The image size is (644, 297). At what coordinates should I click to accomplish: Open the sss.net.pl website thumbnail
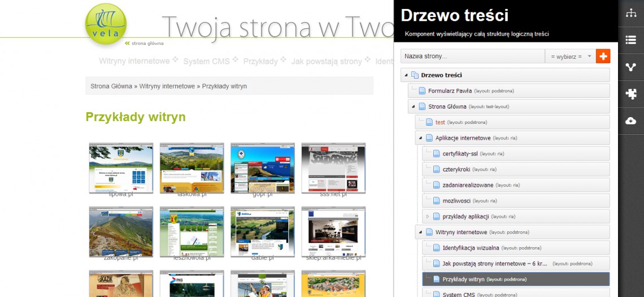(x=333, y=168)
